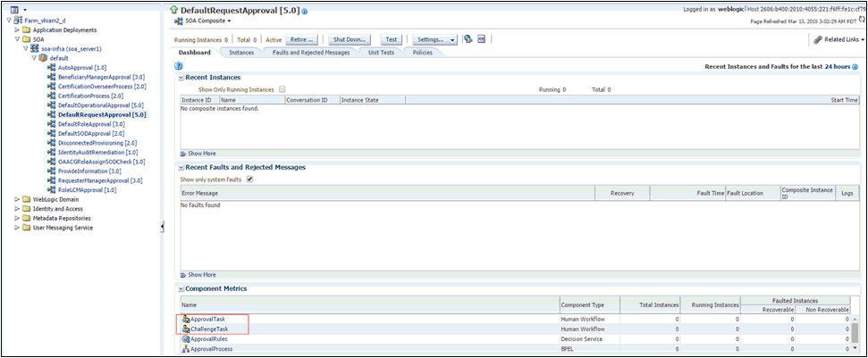Toggle Show Only Running Instances checkbox
The height and width of the screenshot is (358, 868).
click(x=282, y=89)
